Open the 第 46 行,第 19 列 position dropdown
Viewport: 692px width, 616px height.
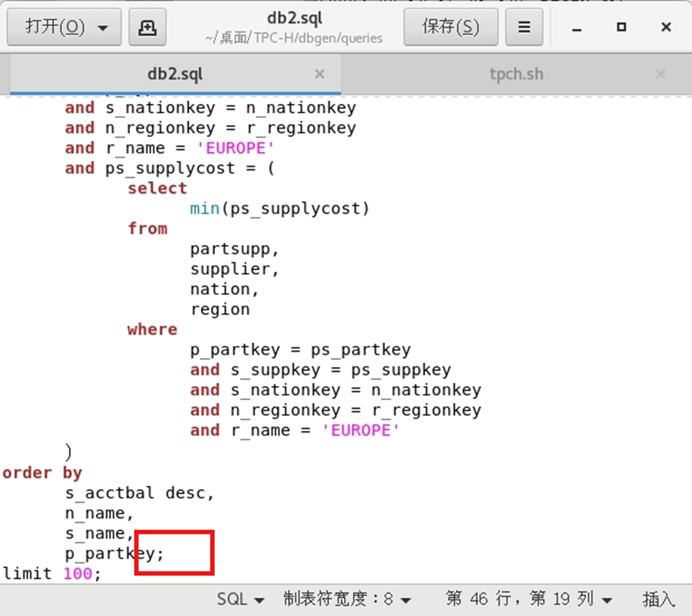pyautogui.click(x=529, y=599)
